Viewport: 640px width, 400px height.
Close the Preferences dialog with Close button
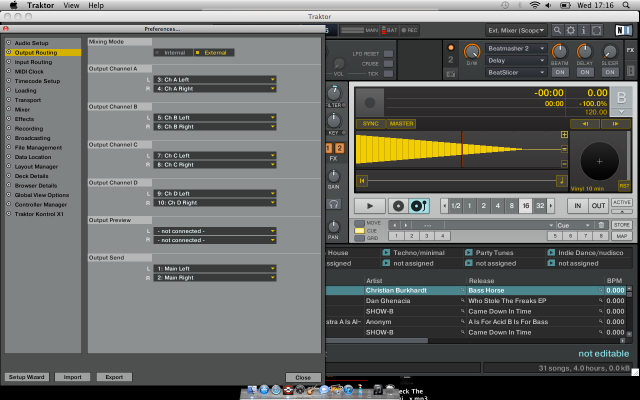pyautogui.click(x=303, y=378)
